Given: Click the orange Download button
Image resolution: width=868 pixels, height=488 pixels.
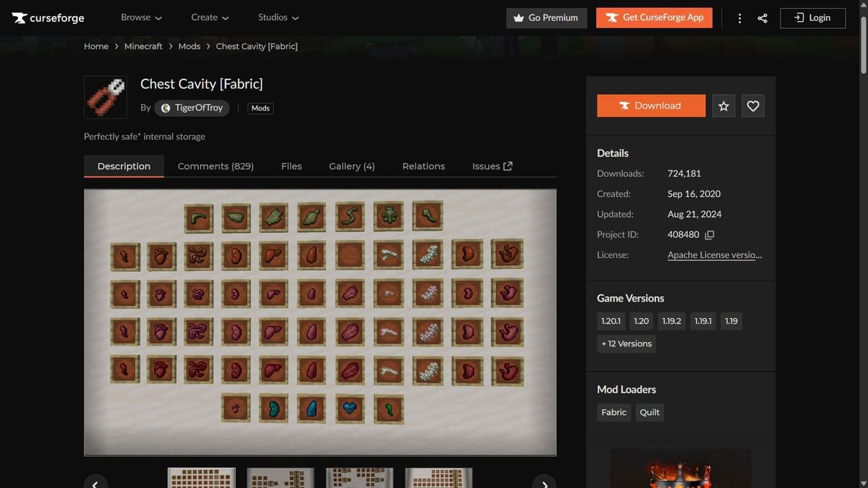Looking at the screenshot, I should (650, 106).
